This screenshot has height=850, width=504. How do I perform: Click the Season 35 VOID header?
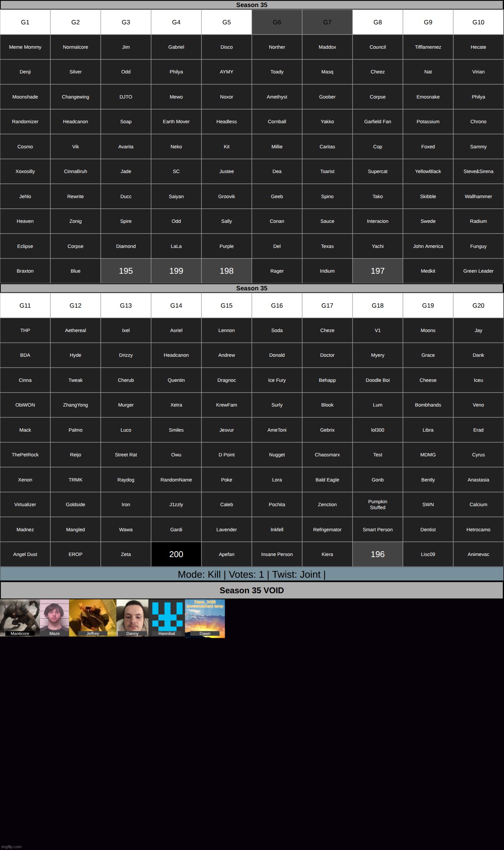tap(252, 590)
